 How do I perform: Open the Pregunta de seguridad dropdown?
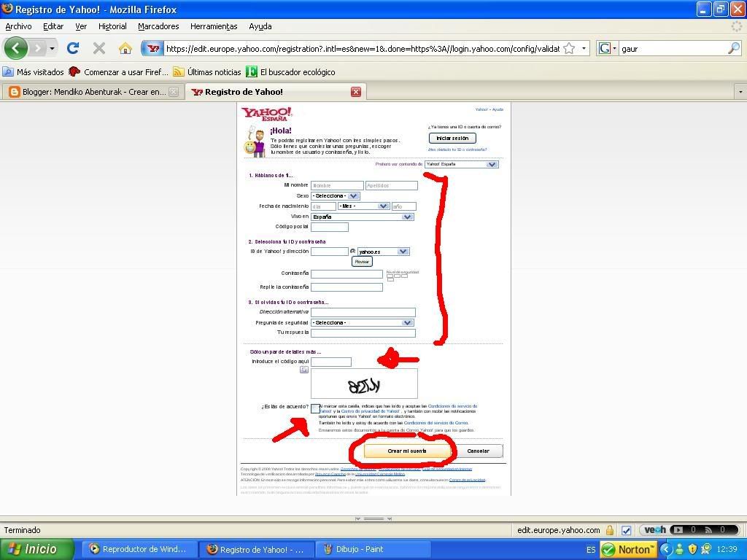[x=363, y=322]
